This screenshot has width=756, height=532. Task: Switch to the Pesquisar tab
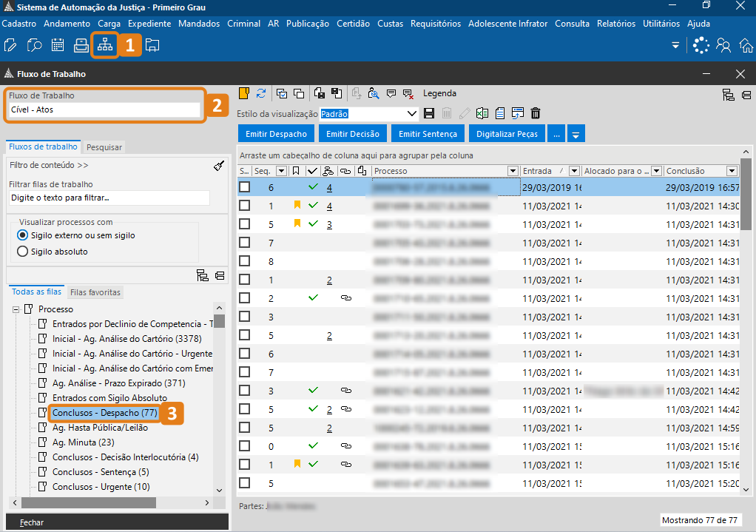tap(104, 147)
